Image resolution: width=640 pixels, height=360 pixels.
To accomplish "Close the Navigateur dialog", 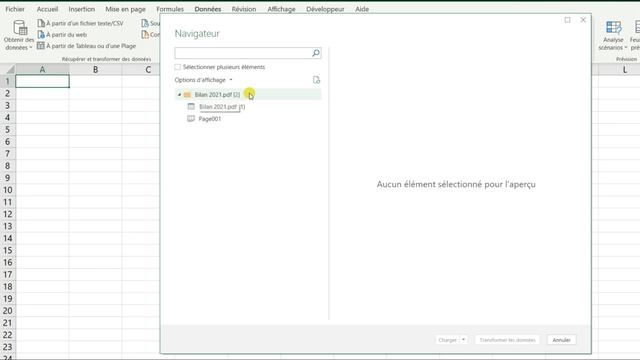I will click(583, 20).
